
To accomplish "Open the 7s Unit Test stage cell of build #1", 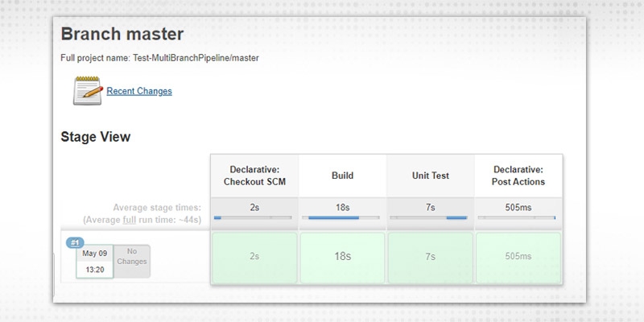I will pos(431,256).
